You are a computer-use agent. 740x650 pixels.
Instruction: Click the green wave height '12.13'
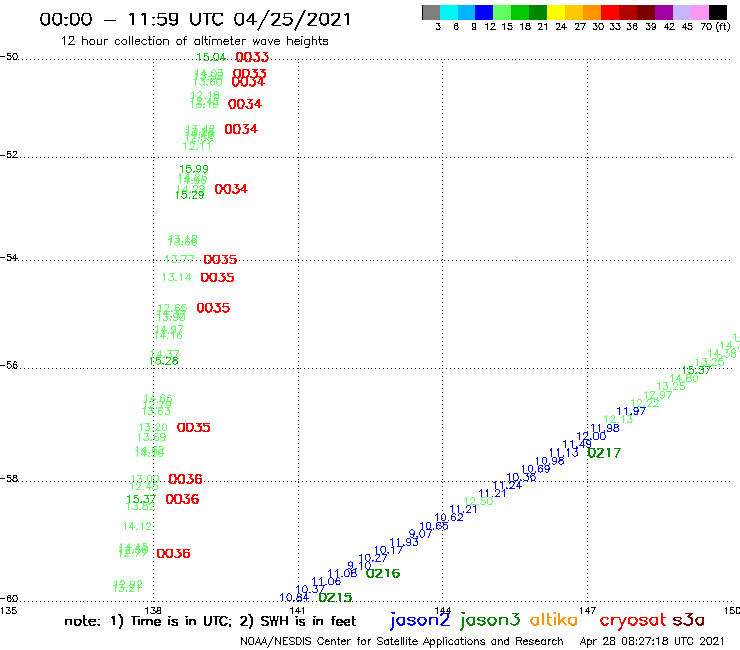618,419
